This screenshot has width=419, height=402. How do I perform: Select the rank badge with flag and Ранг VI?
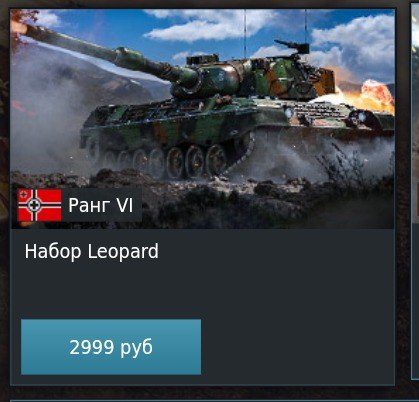click(x=80, y=205)
